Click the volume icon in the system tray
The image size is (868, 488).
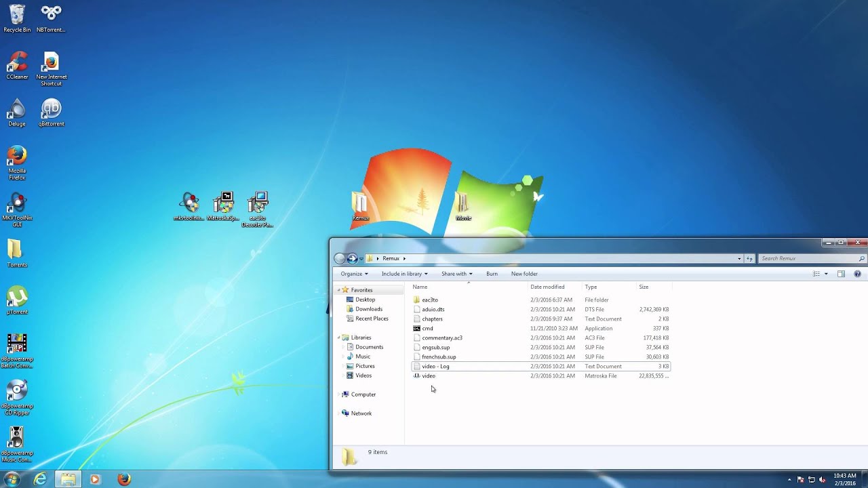pos(823,479)
